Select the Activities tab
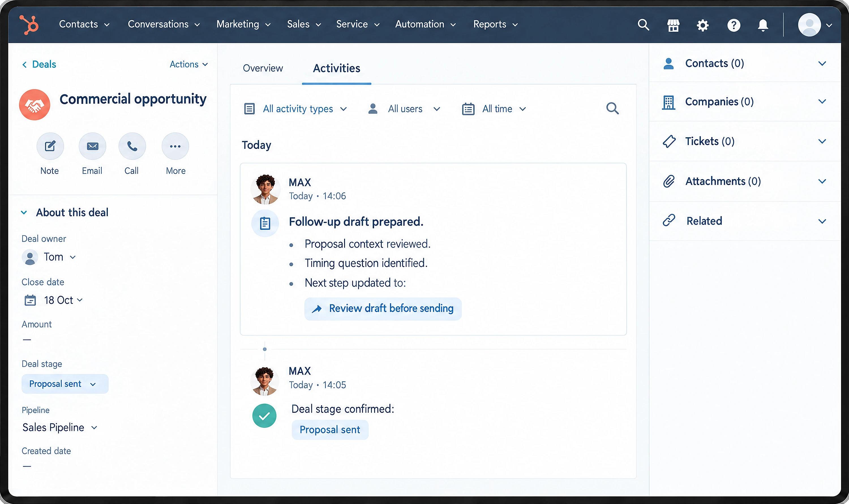 click(336, 68)
